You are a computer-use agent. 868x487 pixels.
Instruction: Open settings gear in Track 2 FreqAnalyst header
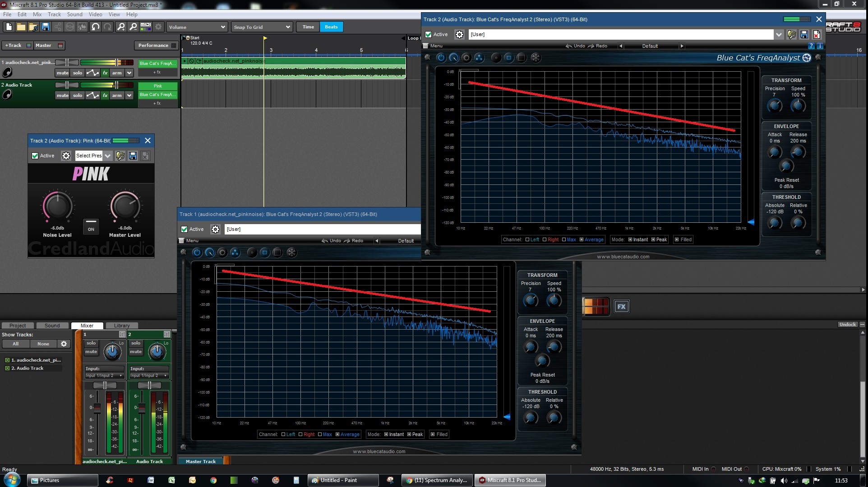[x=459, y=34]
